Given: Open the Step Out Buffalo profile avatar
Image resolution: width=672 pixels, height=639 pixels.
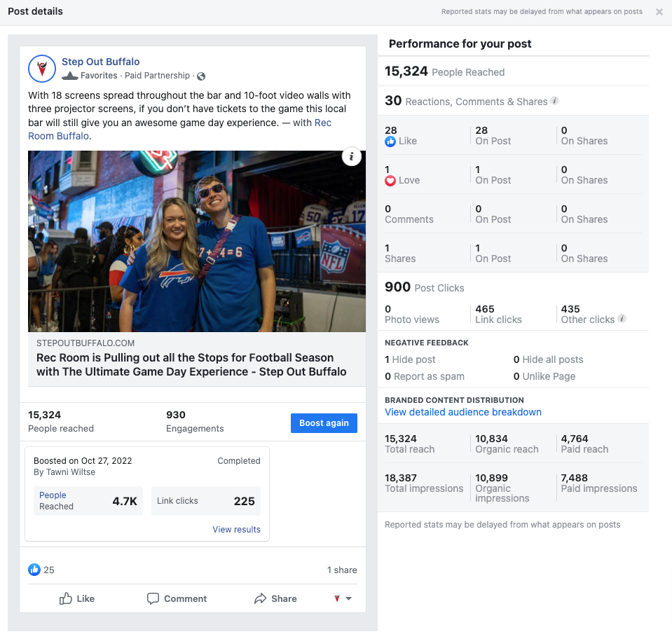Looking at the screenshot, I should (42, 69).
